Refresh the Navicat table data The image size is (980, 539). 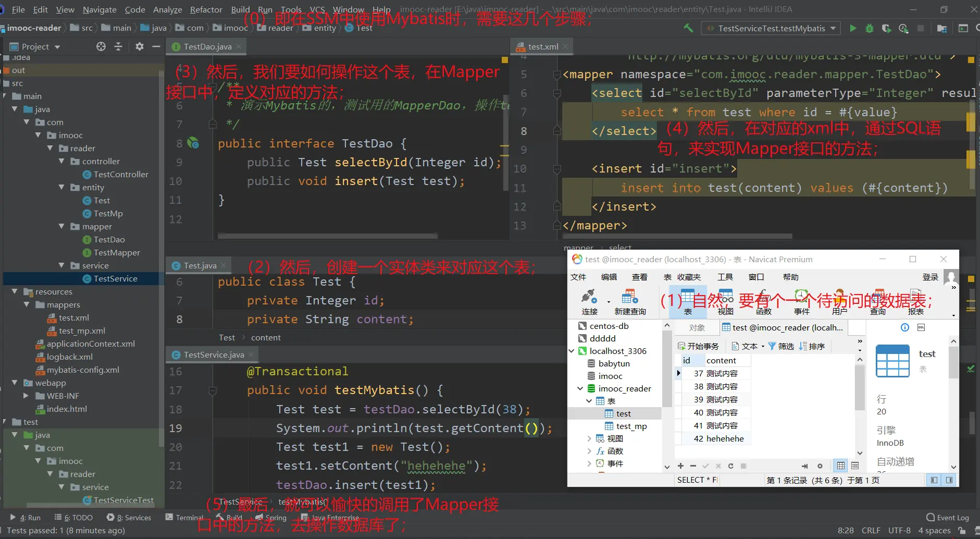(730, 465)
